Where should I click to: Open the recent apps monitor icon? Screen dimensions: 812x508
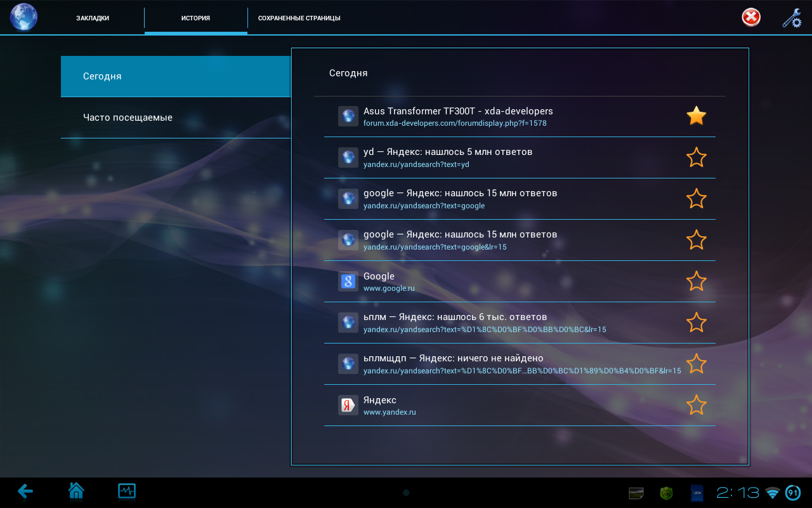127,491
